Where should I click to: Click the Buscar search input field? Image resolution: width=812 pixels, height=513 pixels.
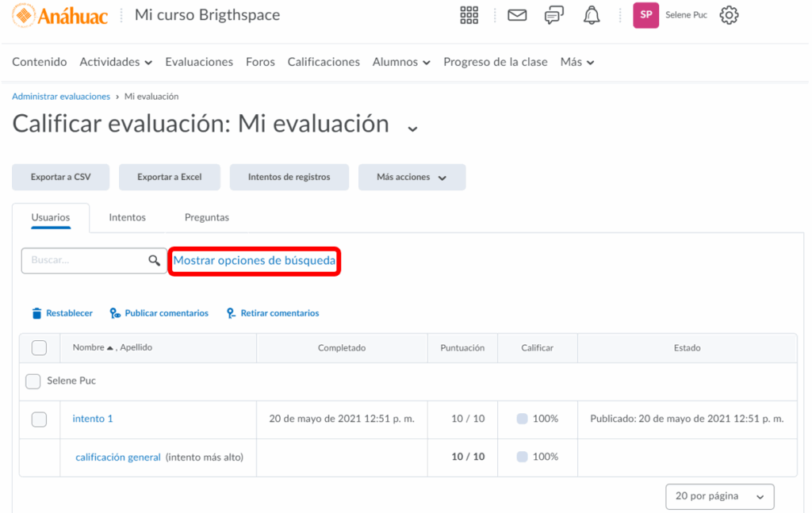point(83,260)
